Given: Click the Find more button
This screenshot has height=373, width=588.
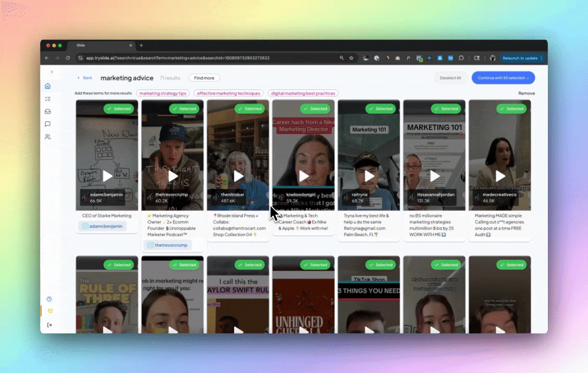Looking at the screenshot, I should point(204,78).
